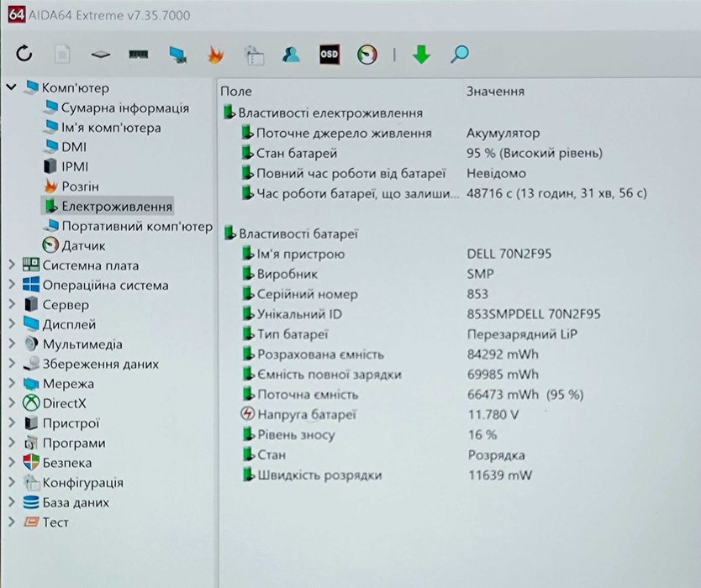This screenshot has height=588, width=701.
Task: Select Ім'я комп'ютера tree item
Action: (x=102, y=128)
